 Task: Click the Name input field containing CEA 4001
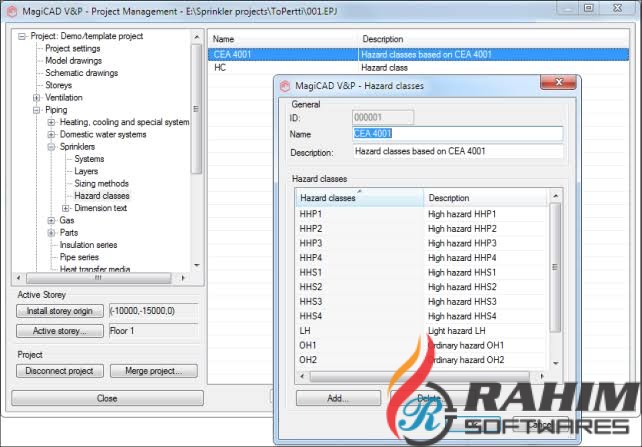pyautogui.click(x=457, y=134)
